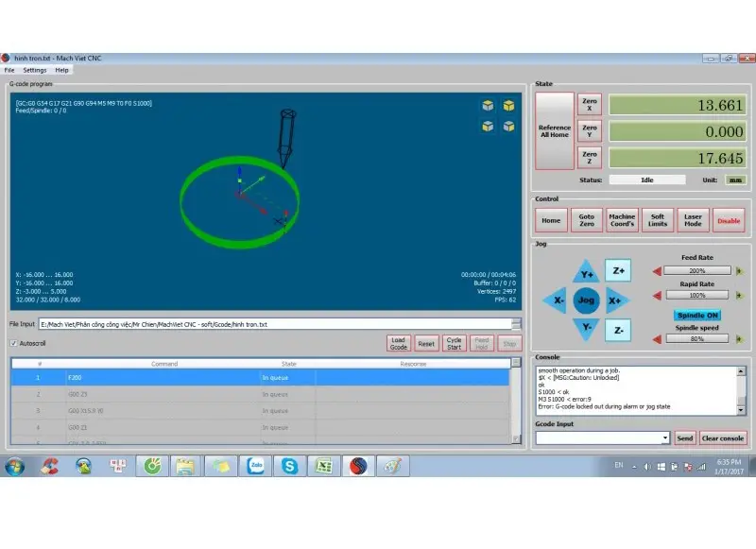This screenshot has height=549, width=756.
Task: Open the File Input browse button
Action: pyautogui.click(x=516, y=324)
